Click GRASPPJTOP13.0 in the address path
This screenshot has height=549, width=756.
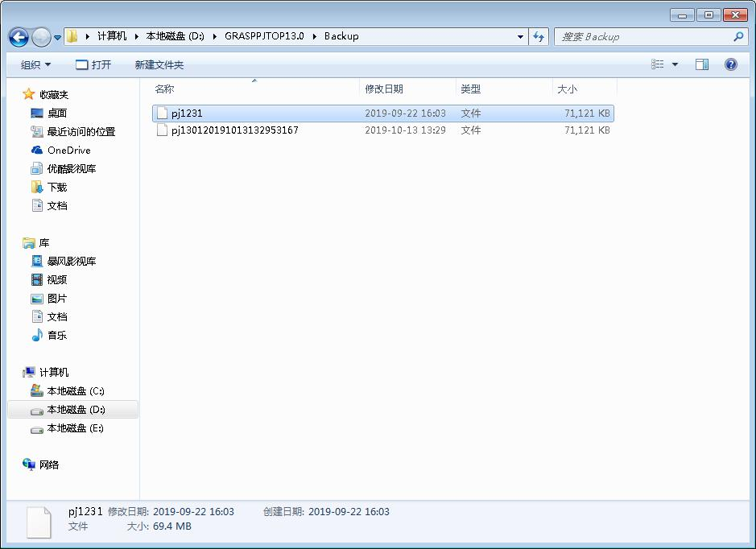pyautogui.click(x=264, y=36)
